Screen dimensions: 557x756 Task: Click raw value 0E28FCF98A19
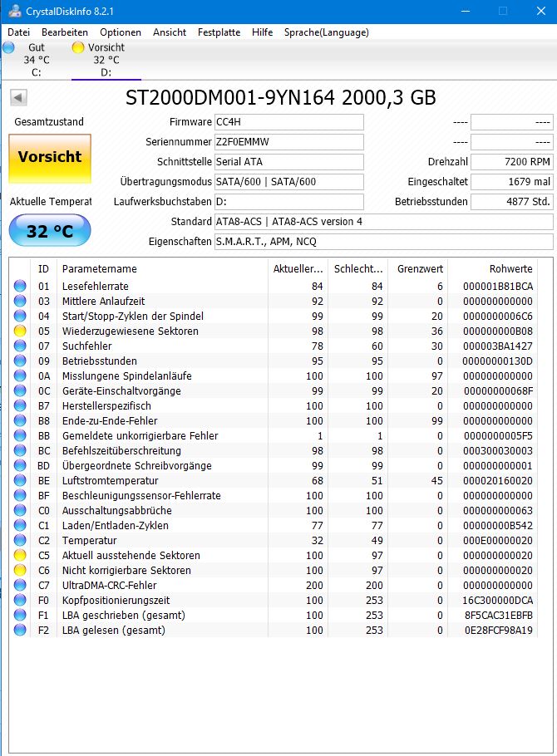[x=498, y=630]
